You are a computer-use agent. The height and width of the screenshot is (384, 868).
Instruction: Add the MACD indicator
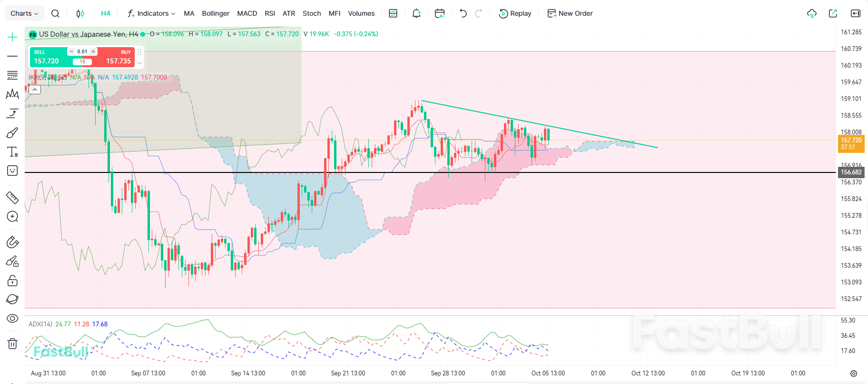(x=247, y=13)
